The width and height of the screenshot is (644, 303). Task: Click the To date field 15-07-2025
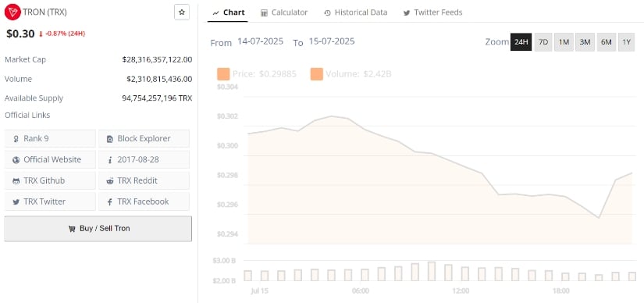[x=332, y=41]
